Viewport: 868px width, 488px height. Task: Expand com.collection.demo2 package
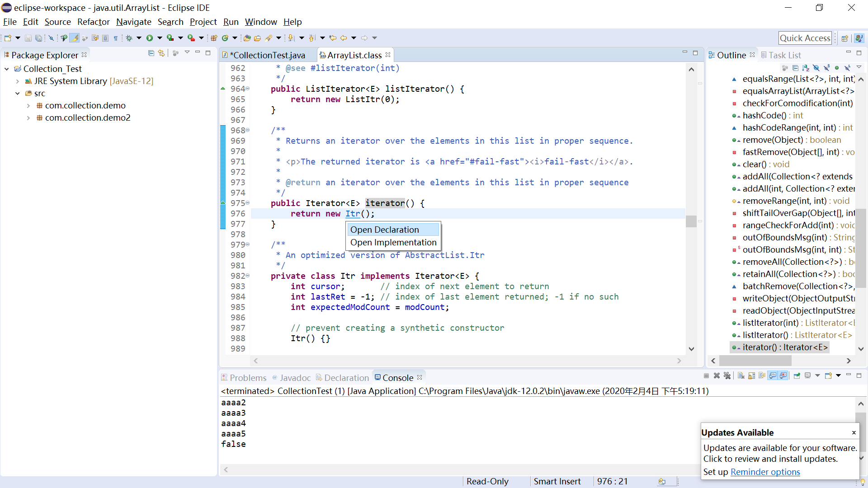28,118
